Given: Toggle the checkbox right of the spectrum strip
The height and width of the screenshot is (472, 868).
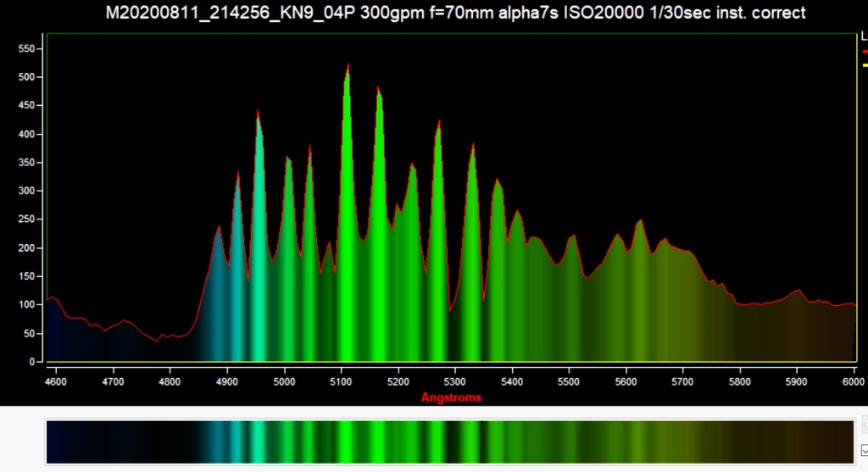Looking at the screenshot, I should pyautogui.click(x=864, y=449).
